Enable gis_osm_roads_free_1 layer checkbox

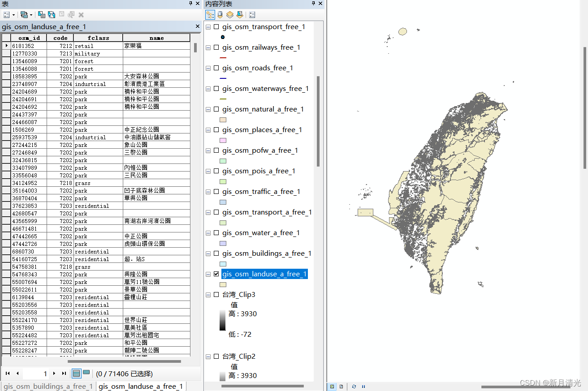(x=216, y=68)
